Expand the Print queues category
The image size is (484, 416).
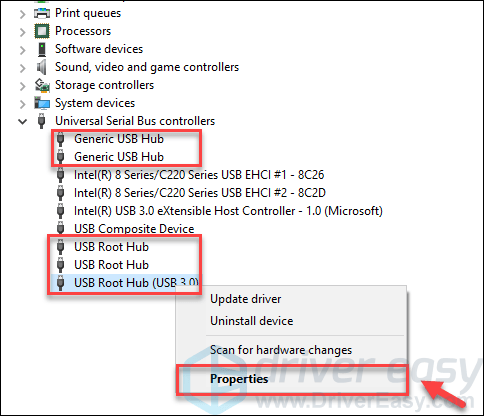coord(22,14)
